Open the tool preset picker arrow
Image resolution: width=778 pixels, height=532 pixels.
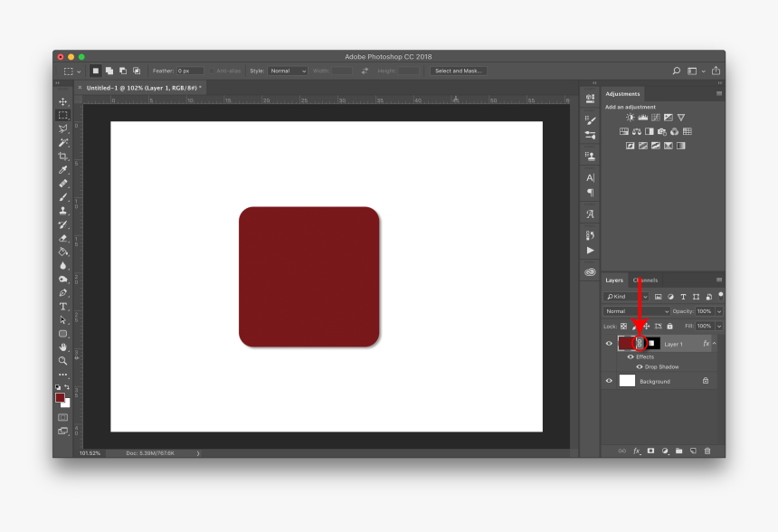click(x=79, y=71)
